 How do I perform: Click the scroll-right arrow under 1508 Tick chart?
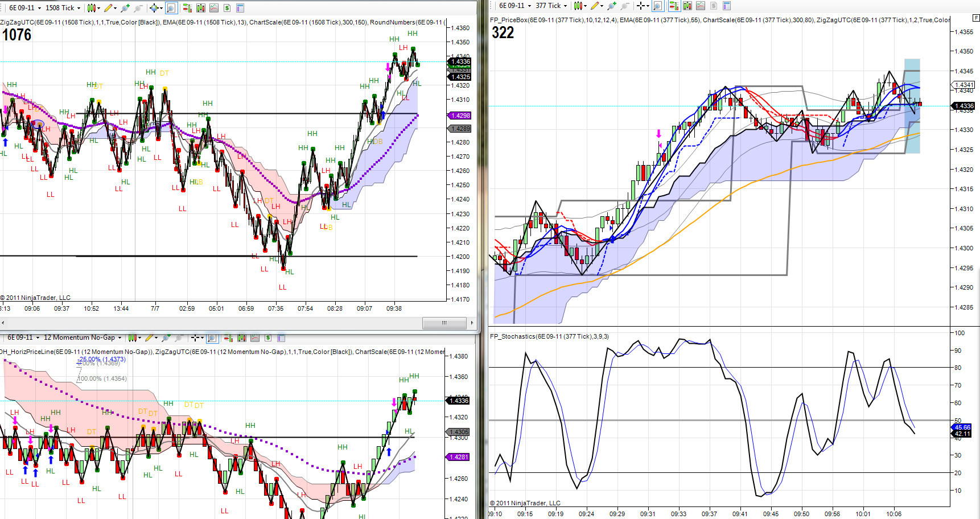[x=472, y=323]
